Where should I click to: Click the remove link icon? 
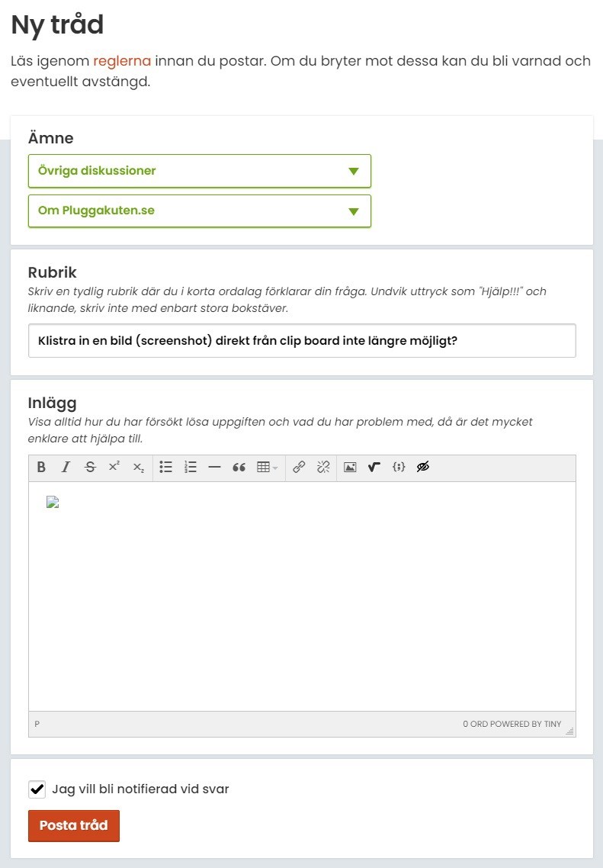pos(322,468)
